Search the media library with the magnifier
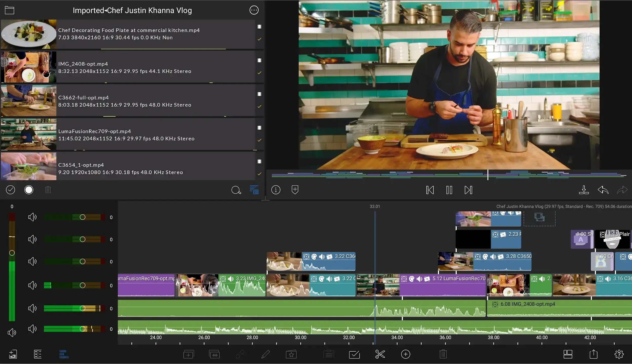This screenshot has height=364, width=632. [x=236, y=190]
